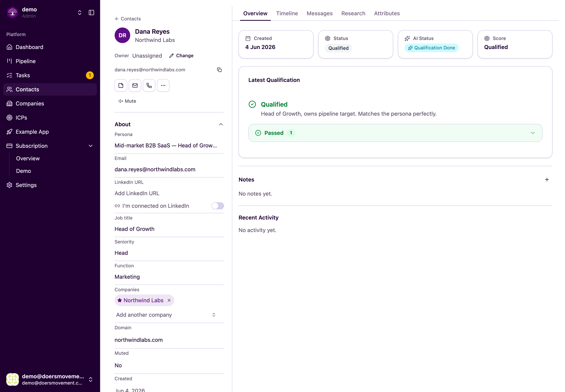Launch Example App from sidebar
This screenshot has height=392, width=565.
click(50, 132)
